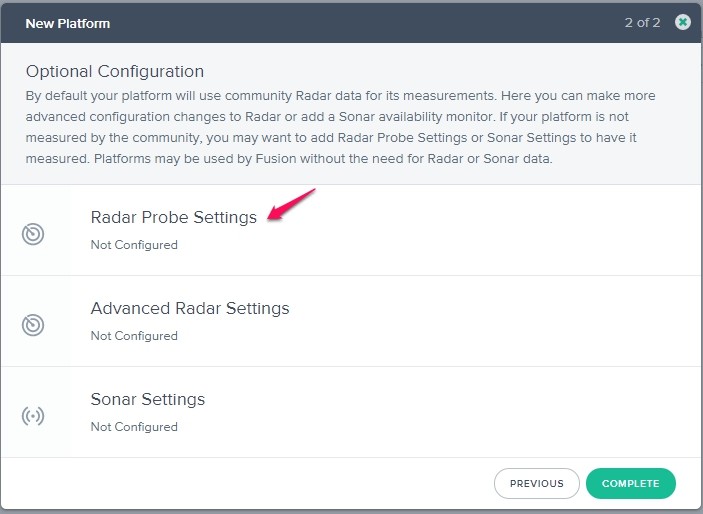Click the Advanced Radar Settings radar icon
The image size is (703, 514).
click(x=33, y=325)
